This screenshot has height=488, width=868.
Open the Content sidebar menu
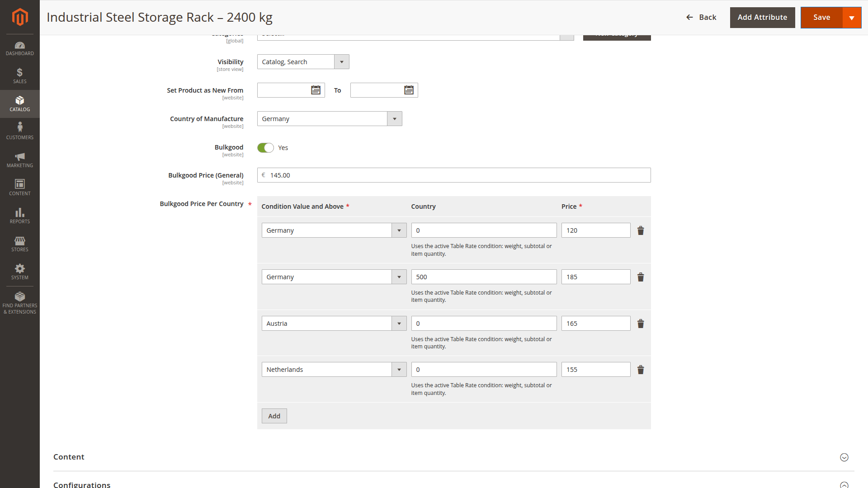pos(20,188)
